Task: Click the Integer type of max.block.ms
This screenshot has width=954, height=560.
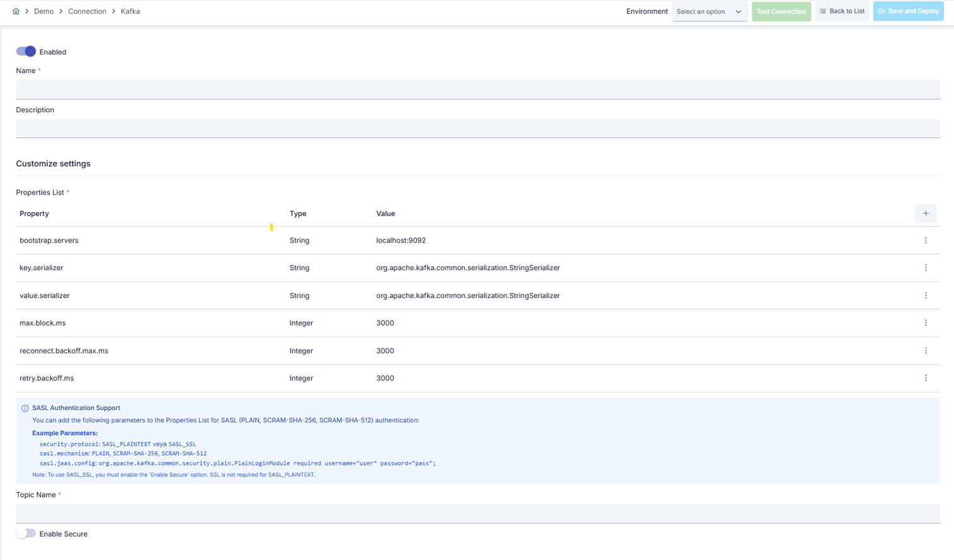Action: tap(301, 323)
